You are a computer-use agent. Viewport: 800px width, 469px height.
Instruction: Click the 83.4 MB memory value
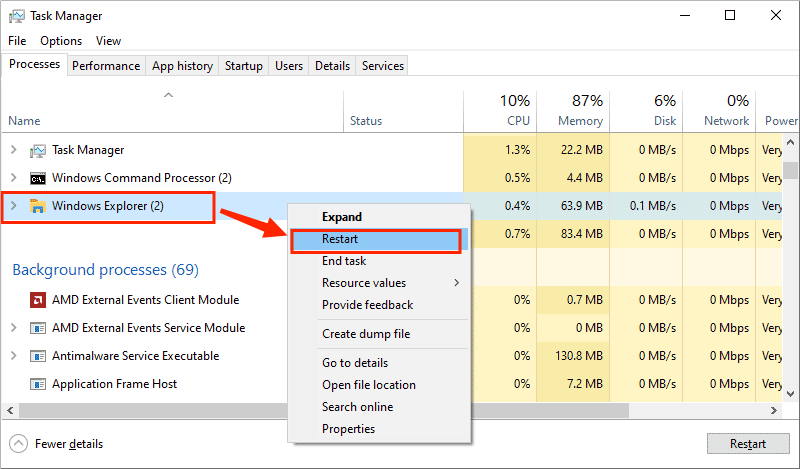[582, 234]
